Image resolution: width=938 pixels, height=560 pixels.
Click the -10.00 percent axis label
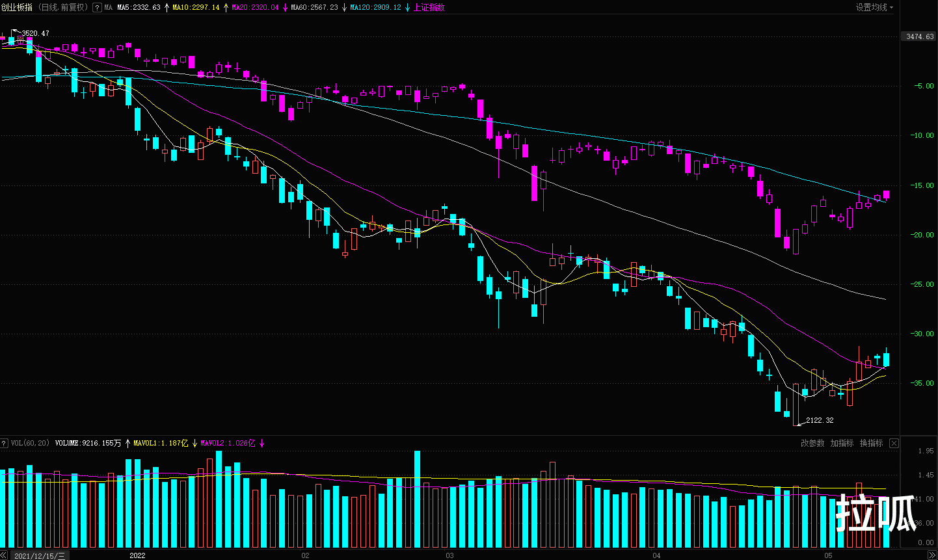click(x=922, y=135)
